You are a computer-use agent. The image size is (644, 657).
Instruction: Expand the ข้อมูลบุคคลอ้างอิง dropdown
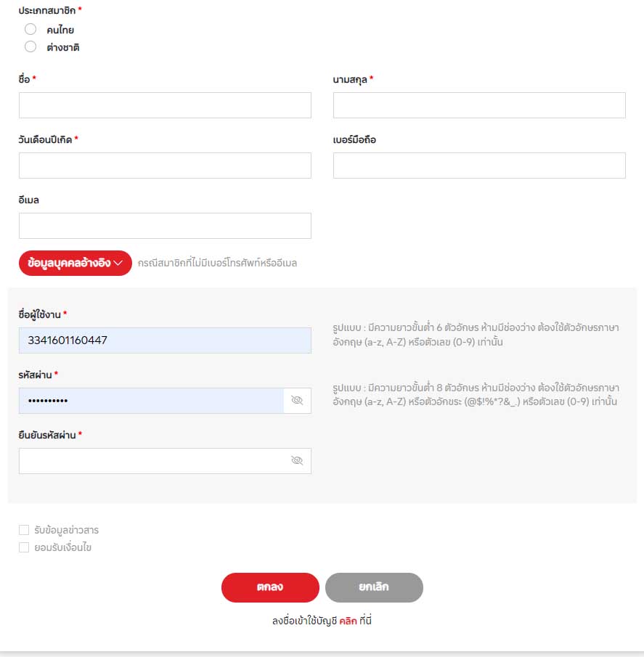click(x=76, y=263)
